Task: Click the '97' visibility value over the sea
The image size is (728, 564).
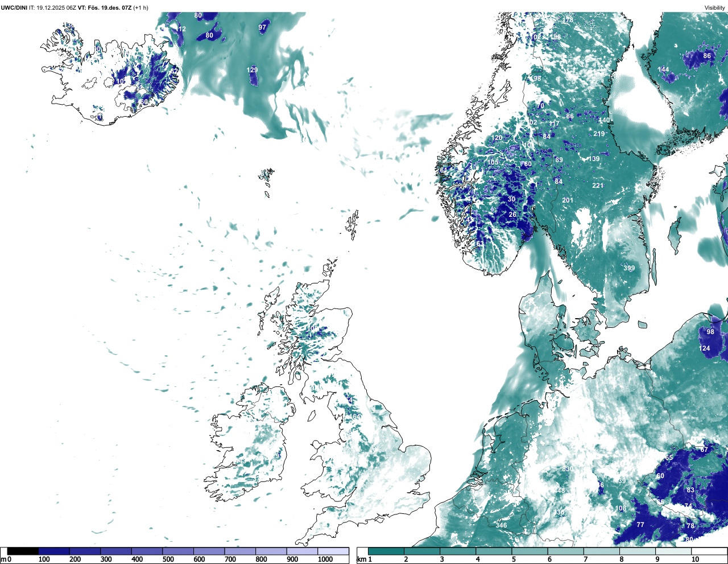Action: click(x=262, y=27)
